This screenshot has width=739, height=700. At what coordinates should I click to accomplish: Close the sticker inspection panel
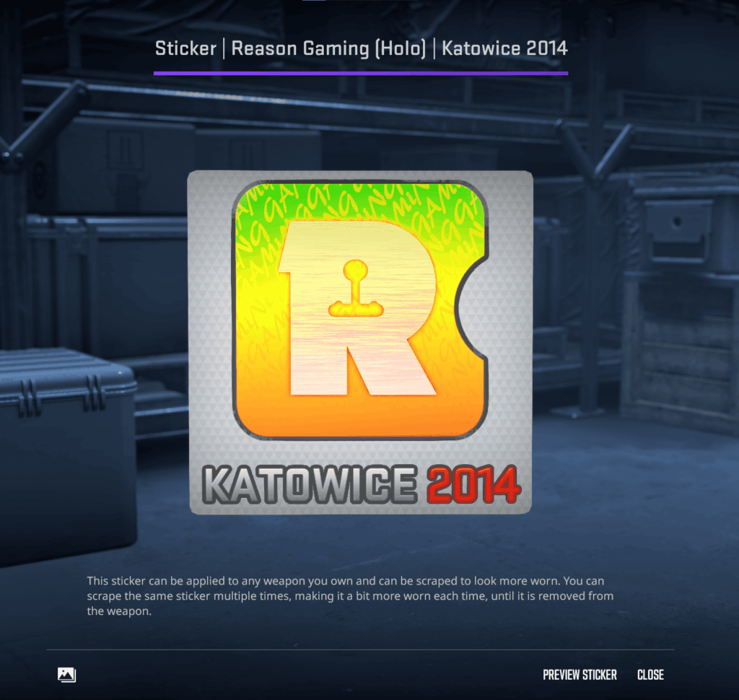coord(650,675)
